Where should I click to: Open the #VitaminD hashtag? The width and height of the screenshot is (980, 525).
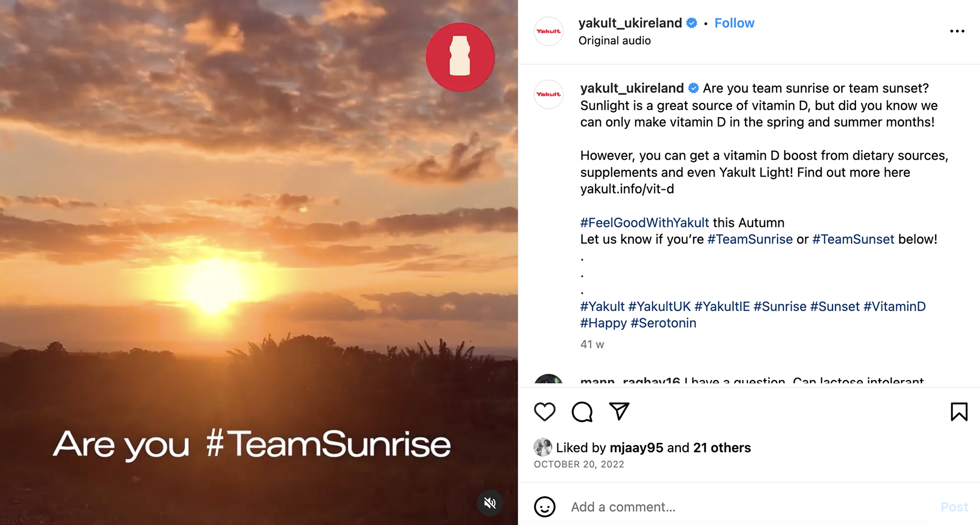894,307
